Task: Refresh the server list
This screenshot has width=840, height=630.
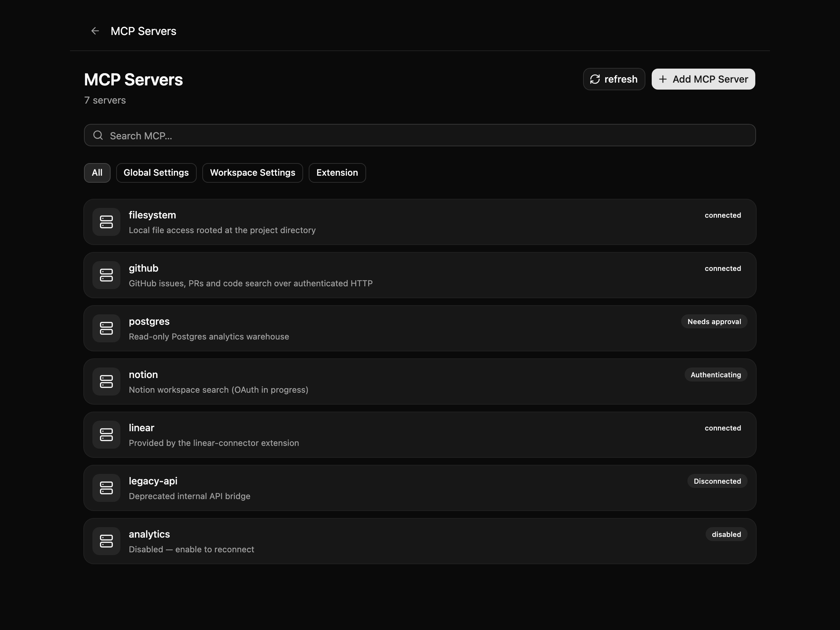Action: pos(614,79)
